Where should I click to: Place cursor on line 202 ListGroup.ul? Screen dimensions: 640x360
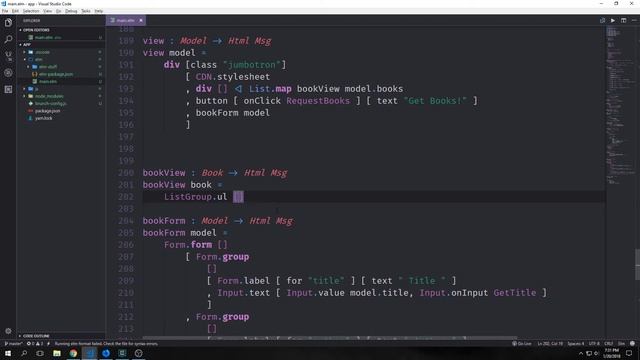(196, 197)
